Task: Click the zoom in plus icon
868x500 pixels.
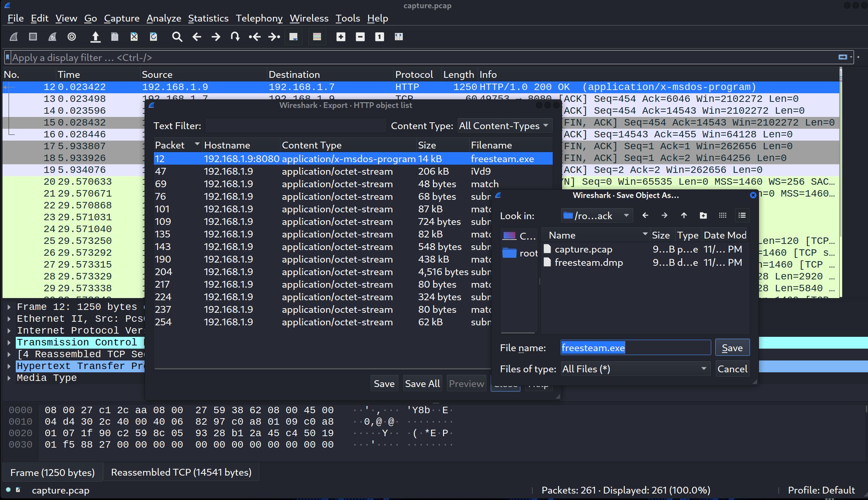Action: pyautogui.click(x=341, y=37)
